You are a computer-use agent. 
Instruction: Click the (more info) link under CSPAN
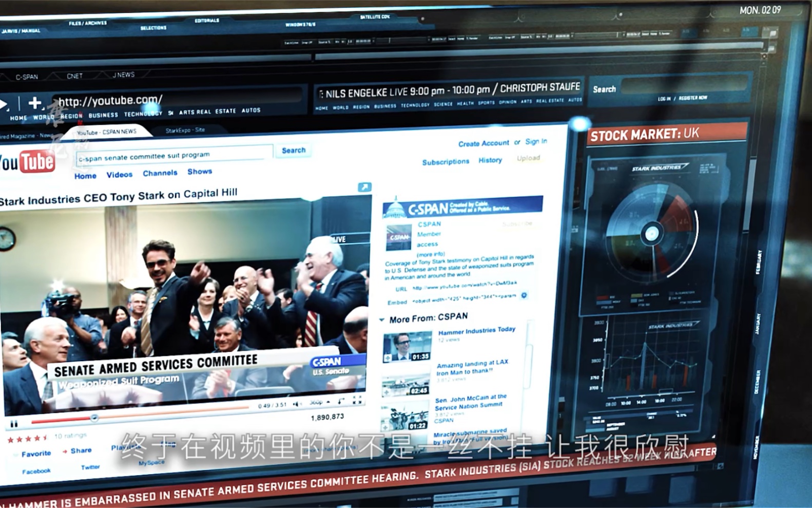[x=431, y=254]
